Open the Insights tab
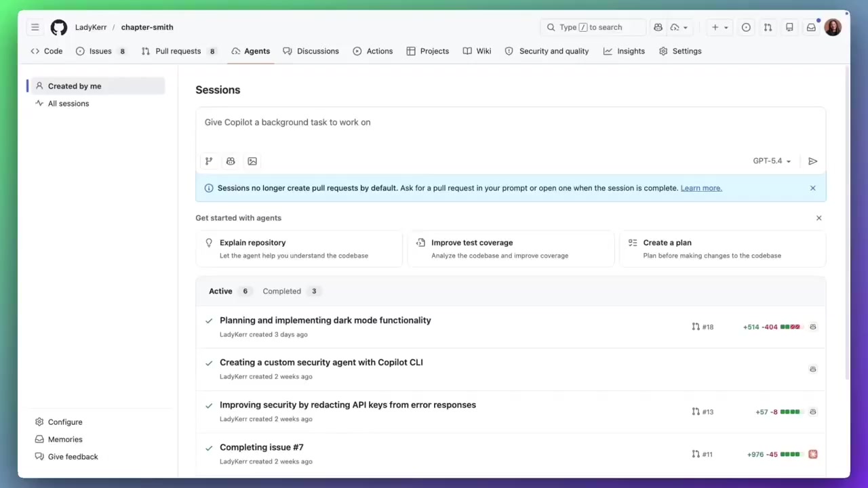This screenshot has height=488, width=868. [625, 51]
